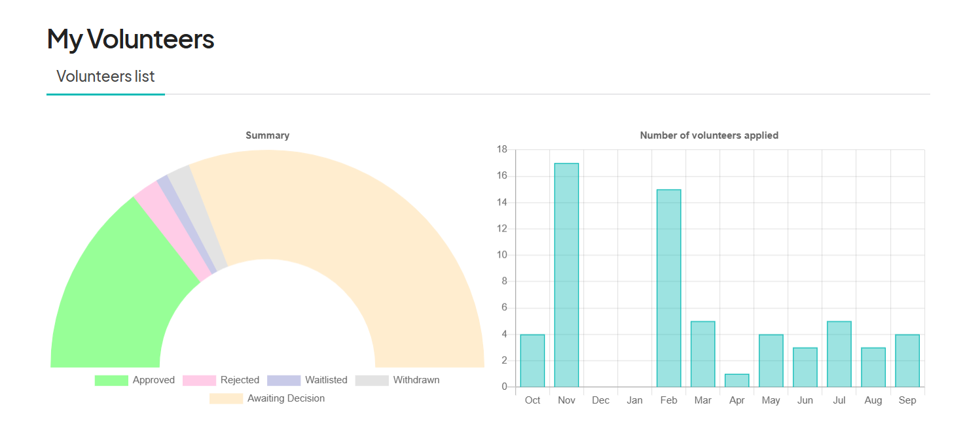The image size is (980, 433).
Task: Click the Oct bar in the bar chart
Action: tap(532, 360)
